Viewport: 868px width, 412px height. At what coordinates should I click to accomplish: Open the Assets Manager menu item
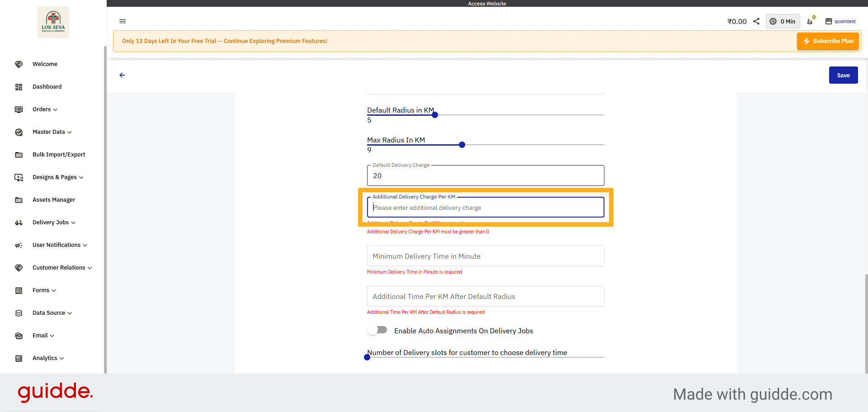(54, 200)
